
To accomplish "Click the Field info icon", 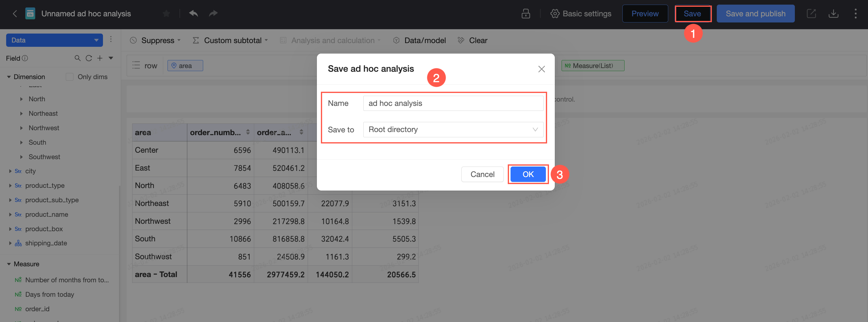I will (x=25, y=58).
